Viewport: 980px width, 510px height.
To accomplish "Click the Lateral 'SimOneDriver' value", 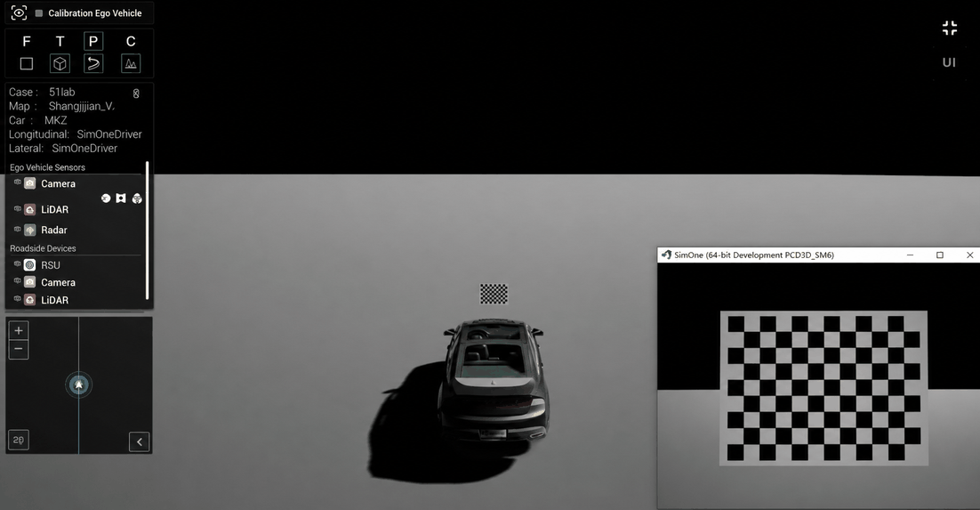I will click(x=84, y=149).
